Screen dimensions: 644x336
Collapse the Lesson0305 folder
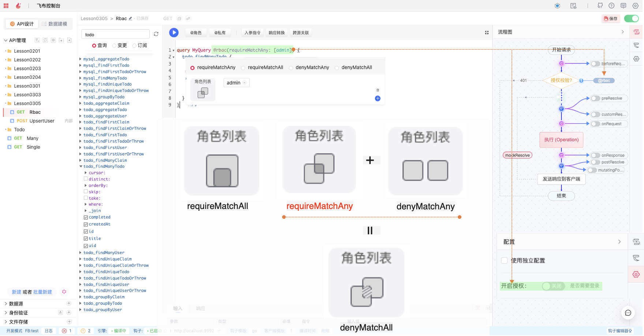(x=6, y=104)
